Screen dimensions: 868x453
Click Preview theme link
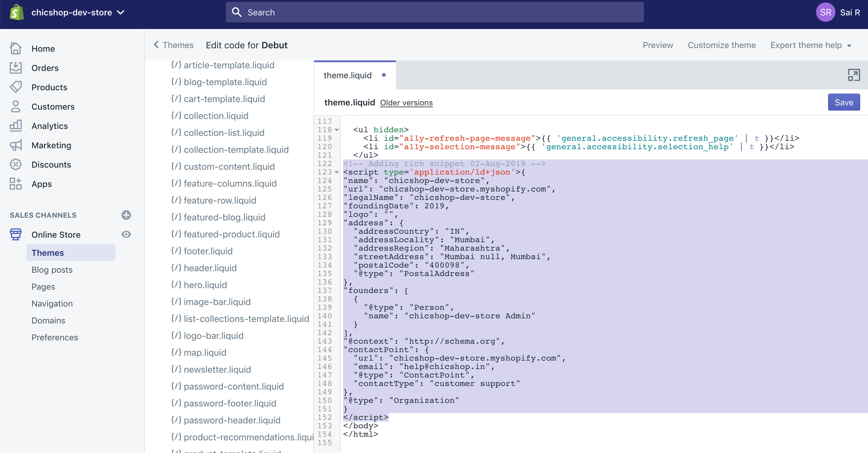click(657, 45)
